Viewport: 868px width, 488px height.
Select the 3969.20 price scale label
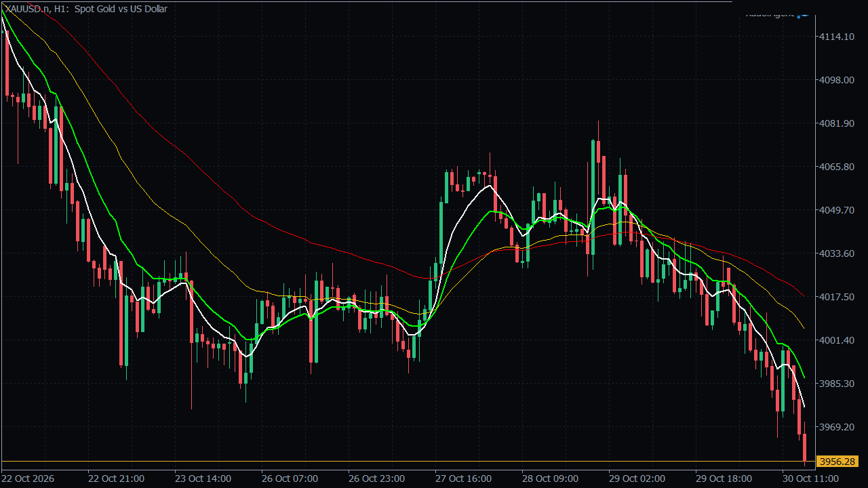(x=837, y=427)
